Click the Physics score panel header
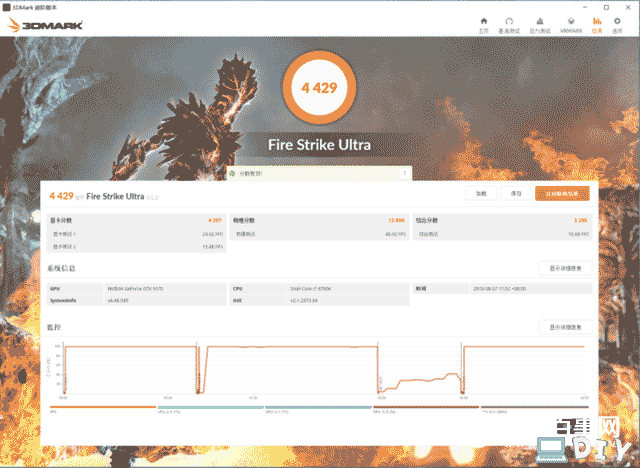This screenshot has width=640, height=468. (319, 220)
